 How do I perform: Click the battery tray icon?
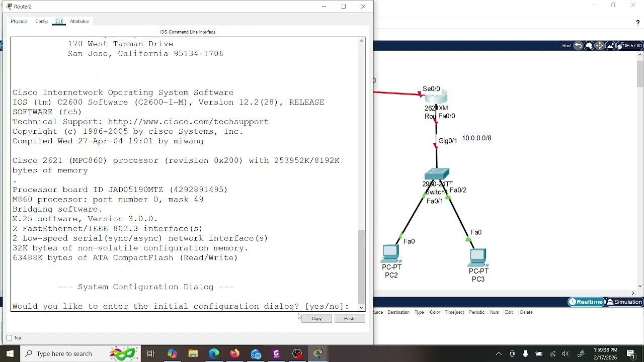pos(539,353)
